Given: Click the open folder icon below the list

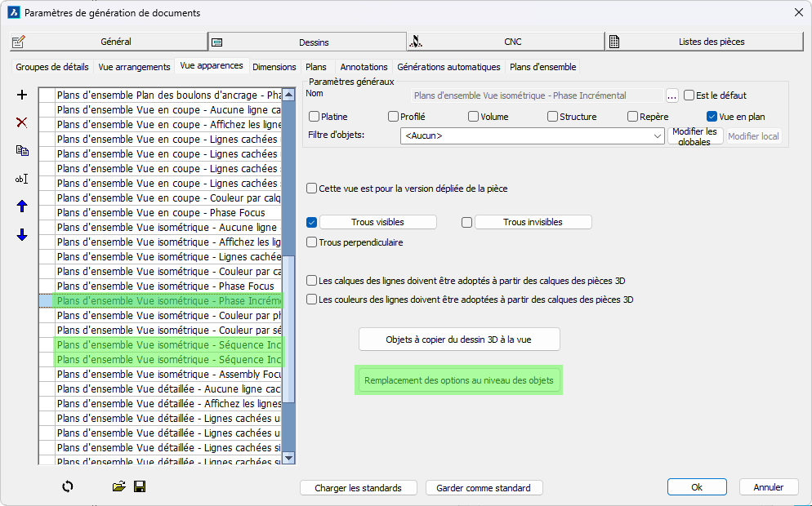Looking at the screenshot, I should (119, 486).
